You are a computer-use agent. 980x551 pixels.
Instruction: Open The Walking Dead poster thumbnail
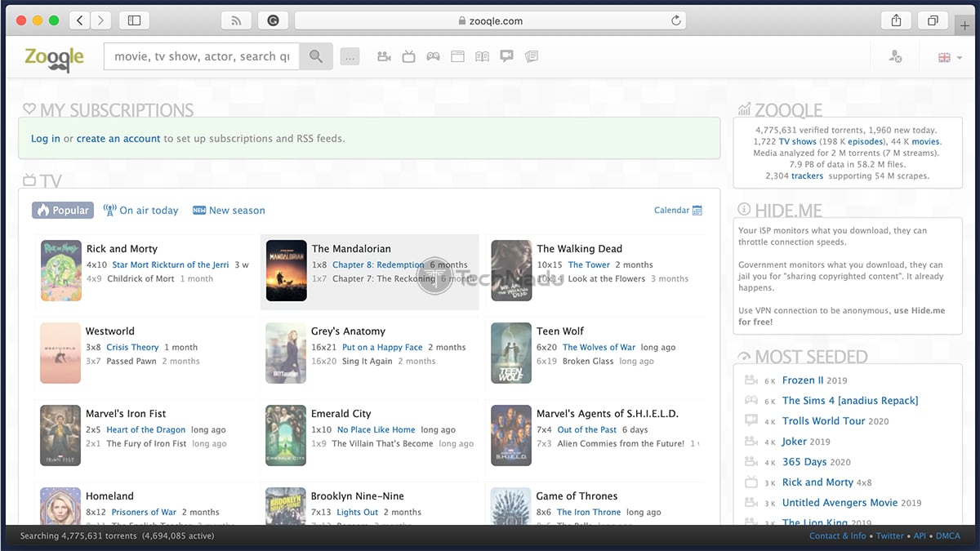click(511, 270)
